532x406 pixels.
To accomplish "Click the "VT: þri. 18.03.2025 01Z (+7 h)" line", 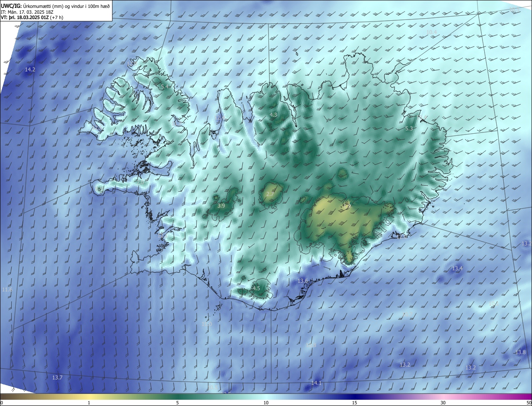I will pos(32,17).
